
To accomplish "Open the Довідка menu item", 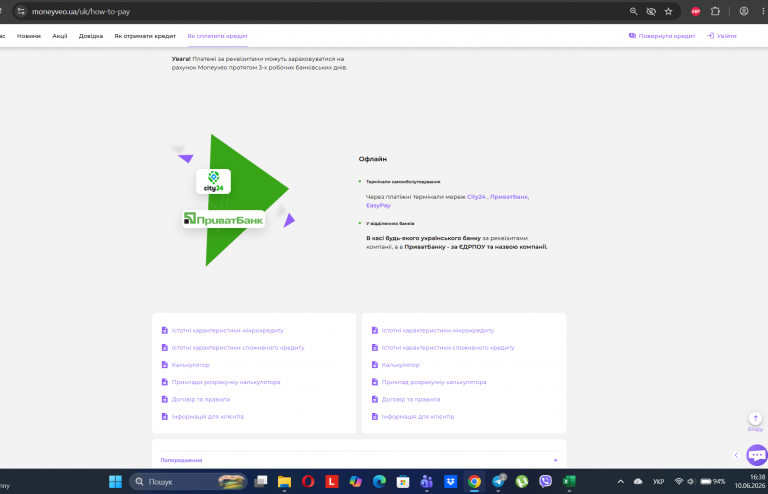I will click(x=91, y=36).
